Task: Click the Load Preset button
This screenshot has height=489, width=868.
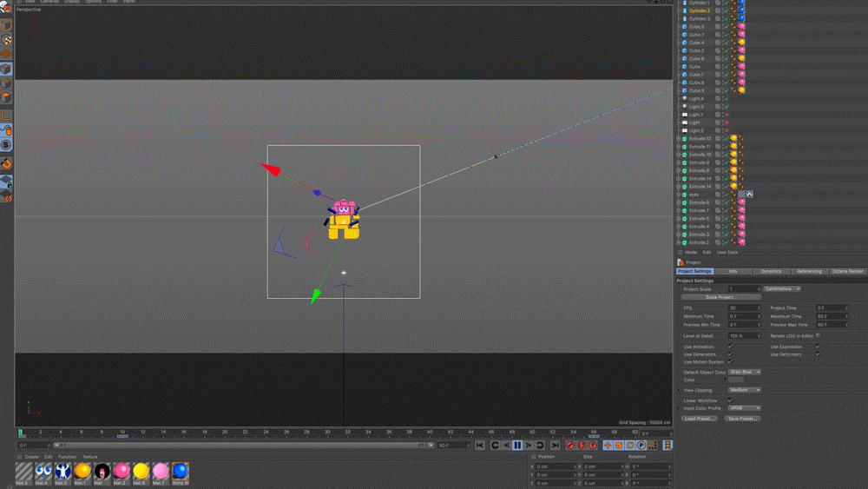Action: coord(699,419)
